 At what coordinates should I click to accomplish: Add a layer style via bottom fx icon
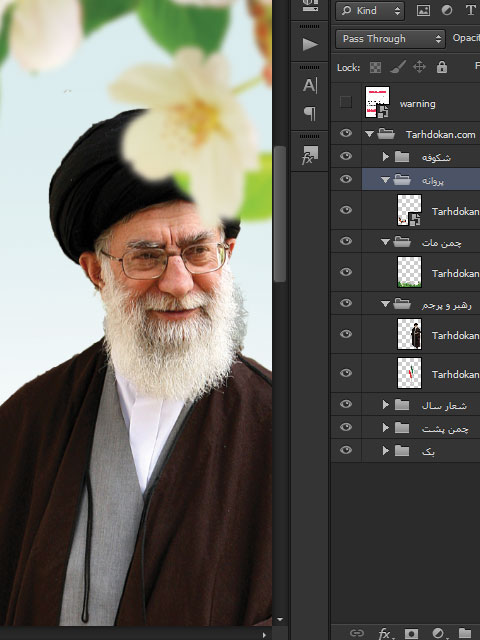click(385, 633)
